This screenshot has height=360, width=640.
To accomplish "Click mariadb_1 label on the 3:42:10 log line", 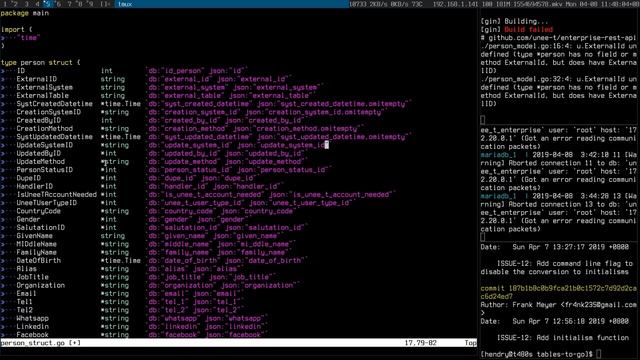I will 498,155.
